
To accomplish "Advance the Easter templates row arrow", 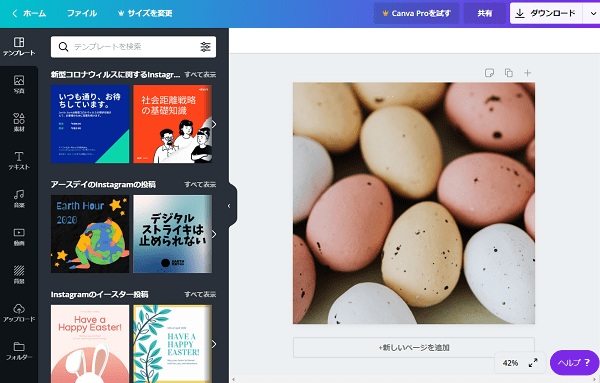I will click(214, 344).
